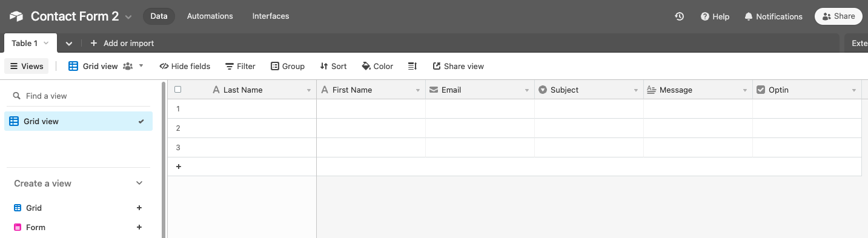868x238 pixels.
Task: Click the Optin checkbox field type icon
Action: (761, 90)
